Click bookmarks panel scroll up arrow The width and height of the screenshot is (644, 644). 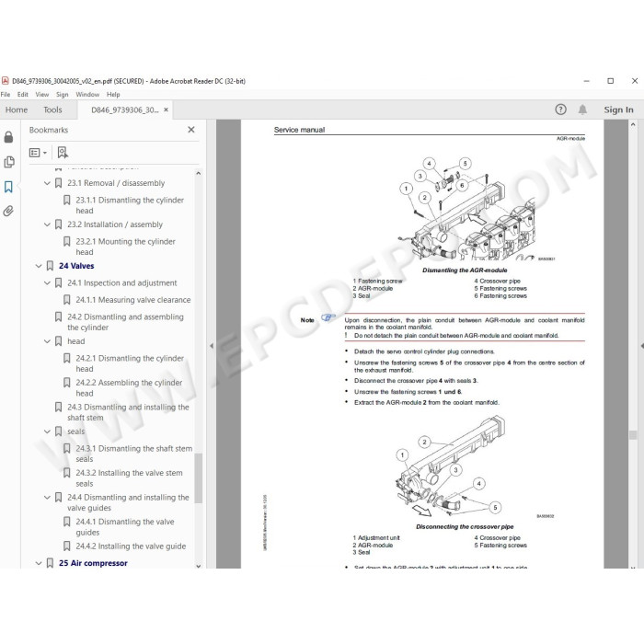pos(199,173)
